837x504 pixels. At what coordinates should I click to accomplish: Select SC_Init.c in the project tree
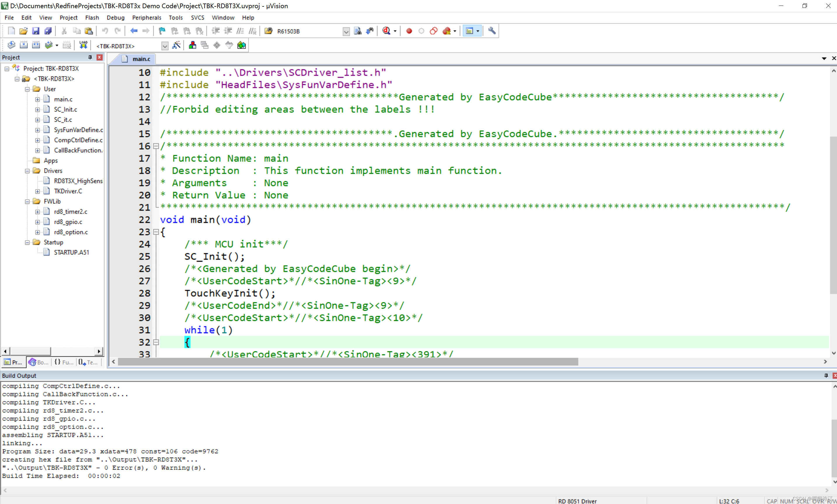(x=66, y=109)
